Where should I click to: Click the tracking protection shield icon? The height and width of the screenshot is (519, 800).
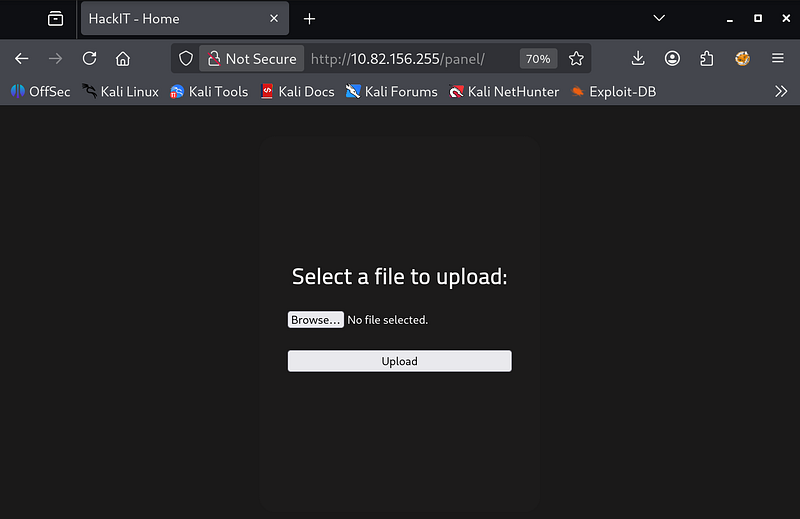tap(186, 59)
